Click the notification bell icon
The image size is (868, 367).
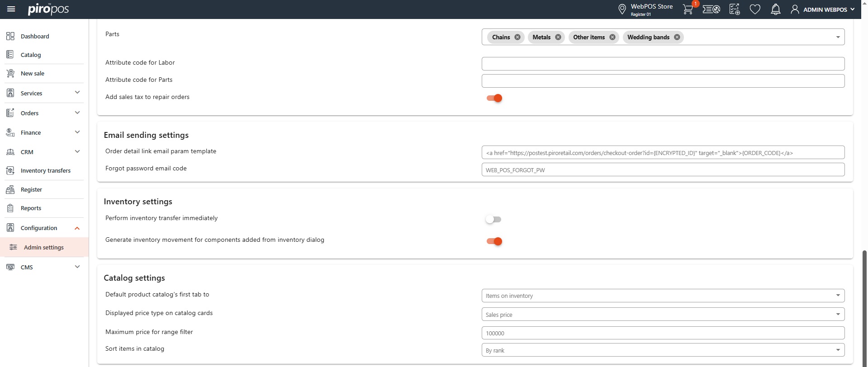[x=775, y=9]
